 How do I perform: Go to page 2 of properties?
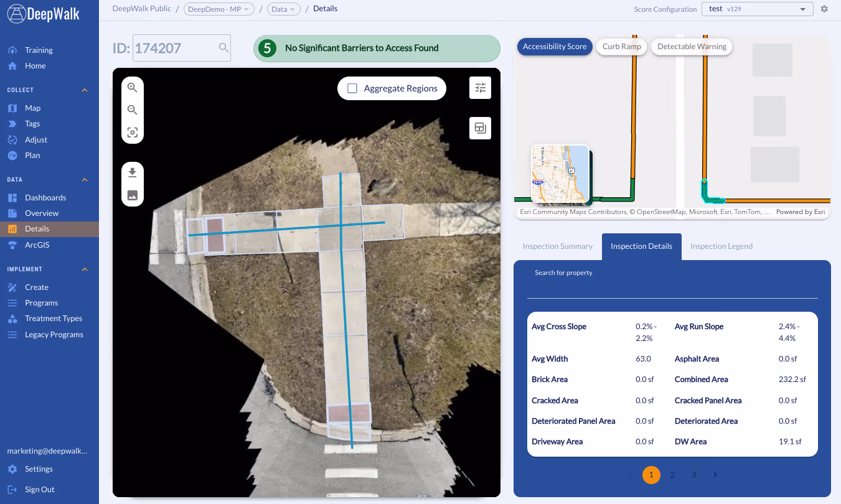click(672, 475)
